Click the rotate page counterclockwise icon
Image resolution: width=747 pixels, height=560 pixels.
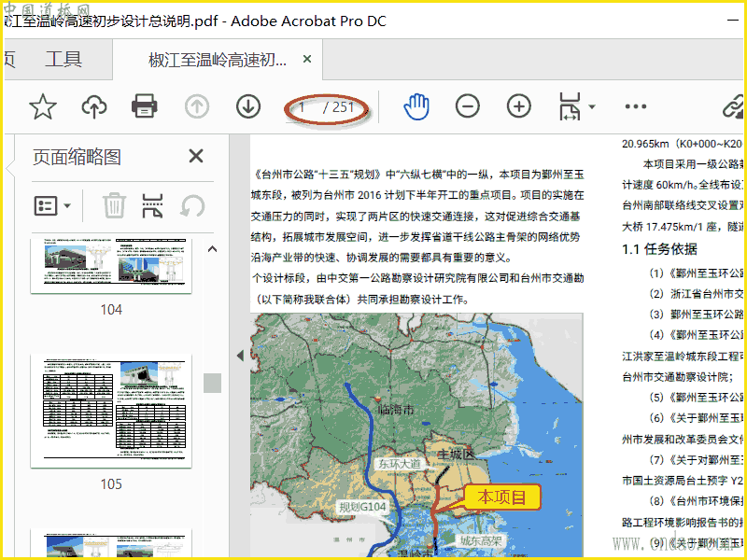(x=192, y=205)
